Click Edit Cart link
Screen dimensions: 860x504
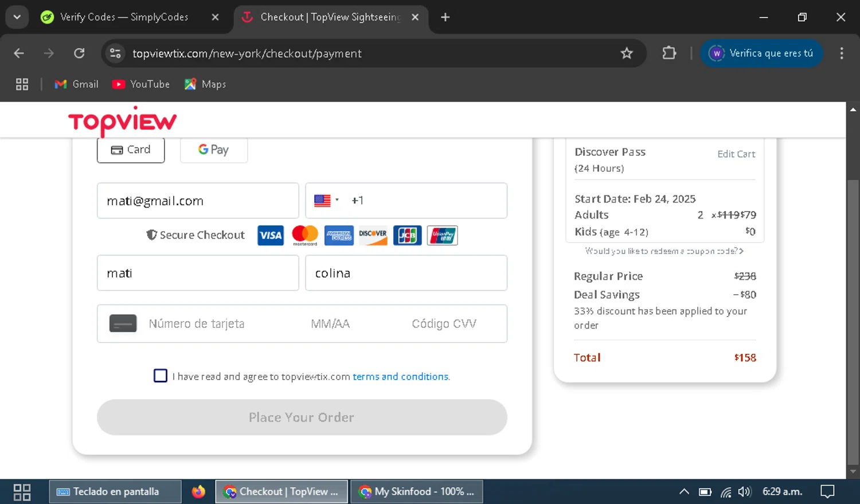(736, 154)
